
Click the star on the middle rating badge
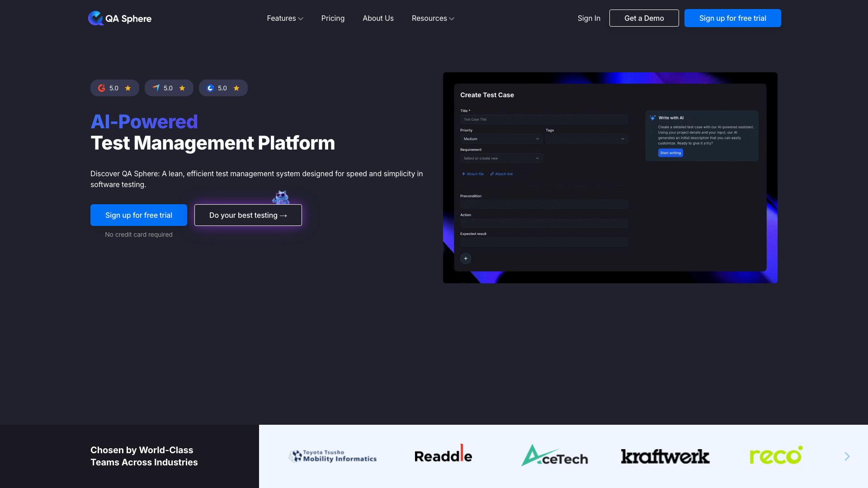click(x=181, y=88)
